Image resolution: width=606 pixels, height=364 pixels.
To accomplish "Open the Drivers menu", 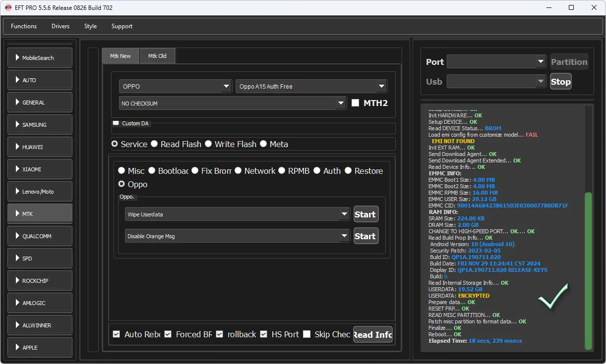I will click(x=61, y=26).
